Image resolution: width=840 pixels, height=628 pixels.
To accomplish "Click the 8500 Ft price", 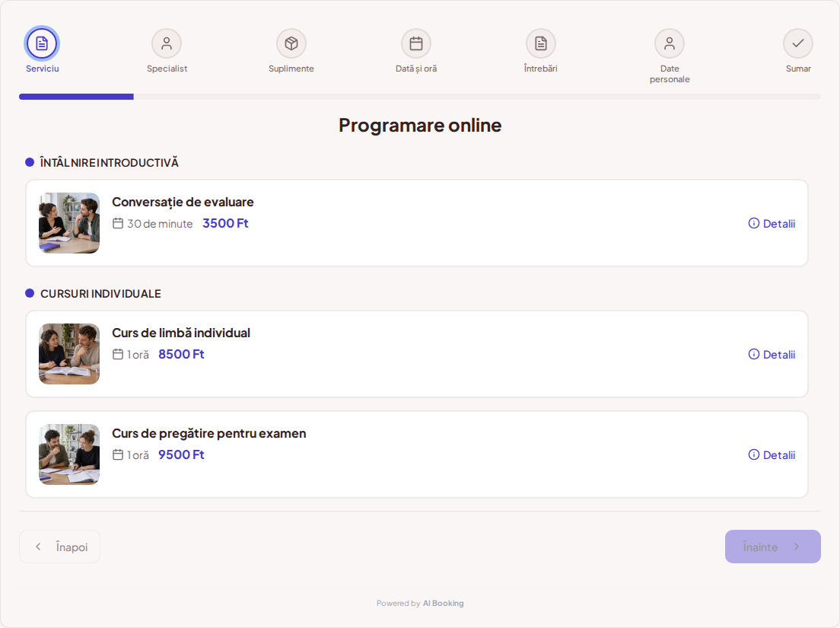I will click(181, 354).
